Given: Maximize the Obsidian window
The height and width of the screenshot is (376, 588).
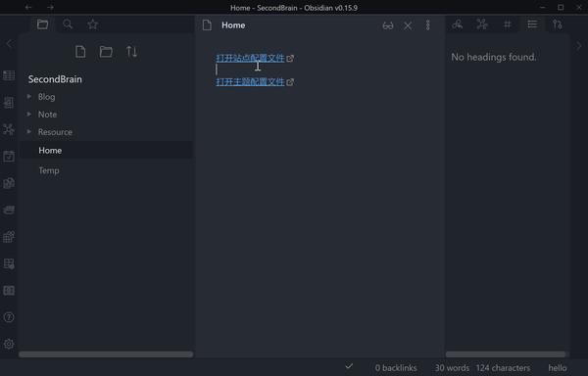Looking at the screenshot, I should coord(561,7).
